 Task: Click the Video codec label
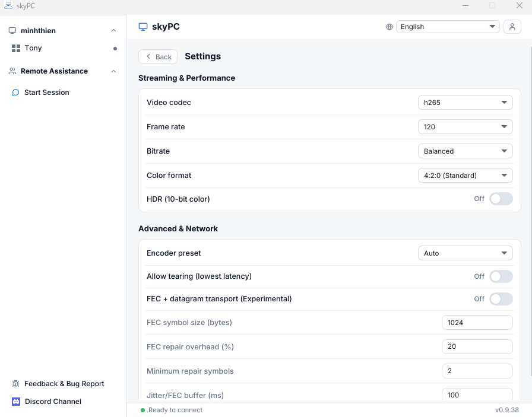coord(169,103)
